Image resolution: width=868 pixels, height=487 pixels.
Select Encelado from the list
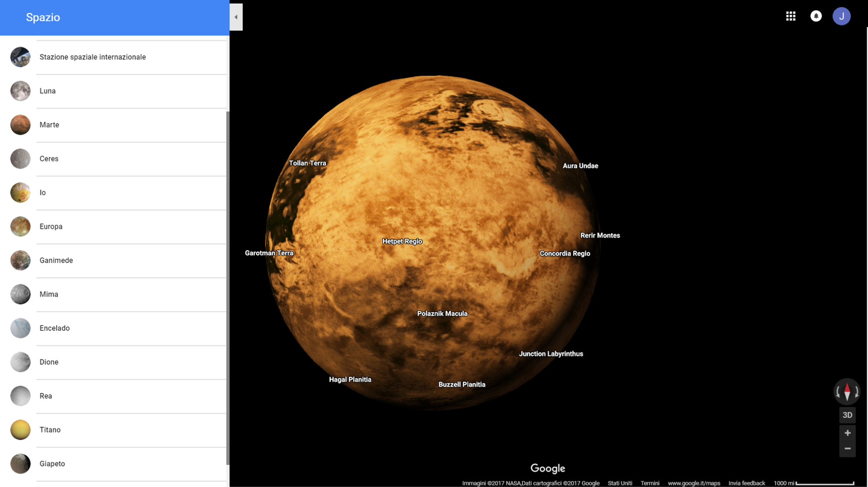[x=54, y=328]
